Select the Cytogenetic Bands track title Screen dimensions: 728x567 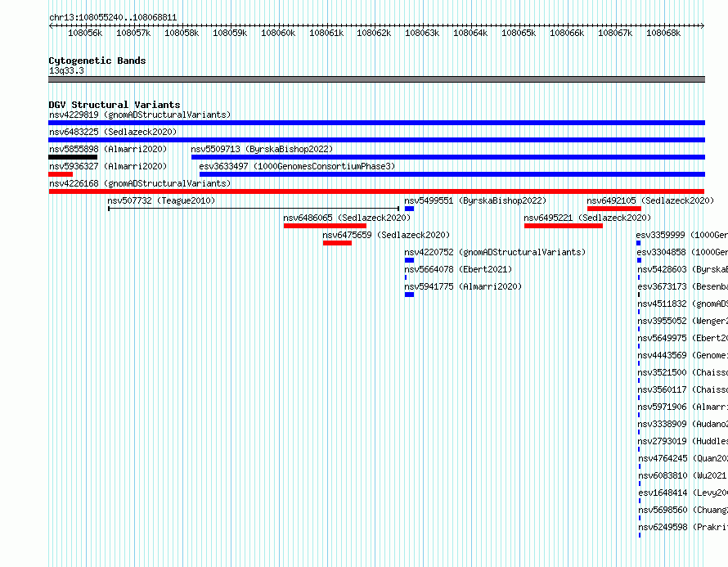pyautogui.click(x=97, y=61)
